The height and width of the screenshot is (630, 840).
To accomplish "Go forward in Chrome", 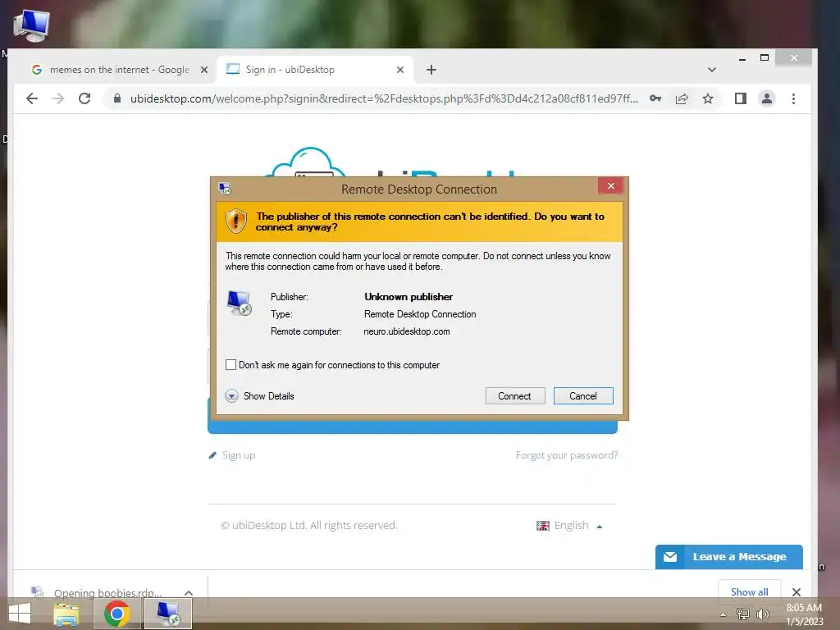I will point(58,98).
